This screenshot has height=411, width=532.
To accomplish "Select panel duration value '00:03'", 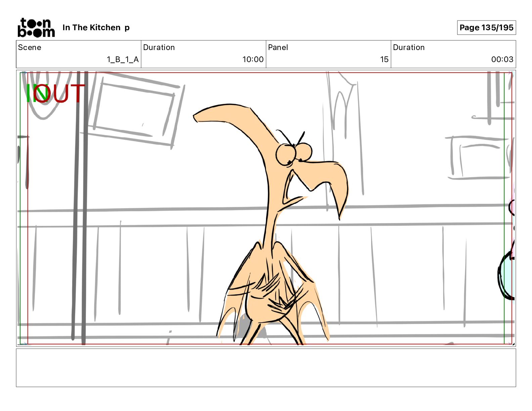I will coord(502,59).
